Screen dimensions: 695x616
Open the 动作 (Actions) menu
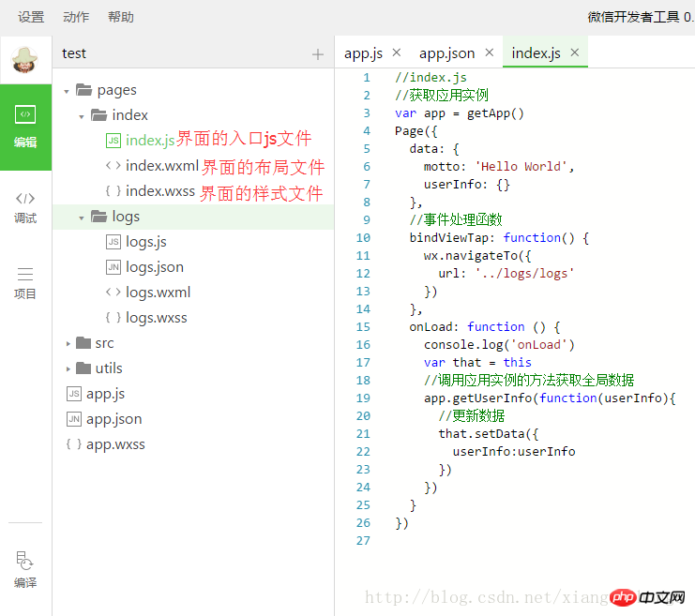point(76,17)
